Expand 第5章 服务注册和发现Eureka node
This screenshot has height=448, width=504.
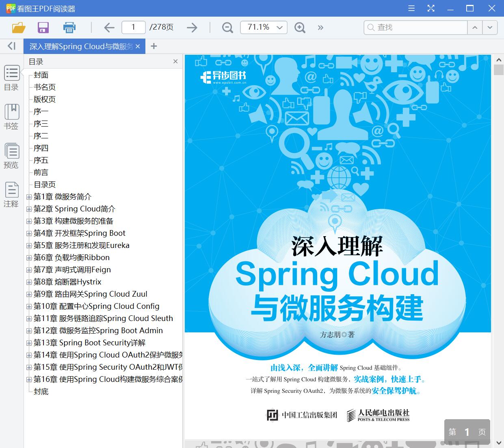29,246
